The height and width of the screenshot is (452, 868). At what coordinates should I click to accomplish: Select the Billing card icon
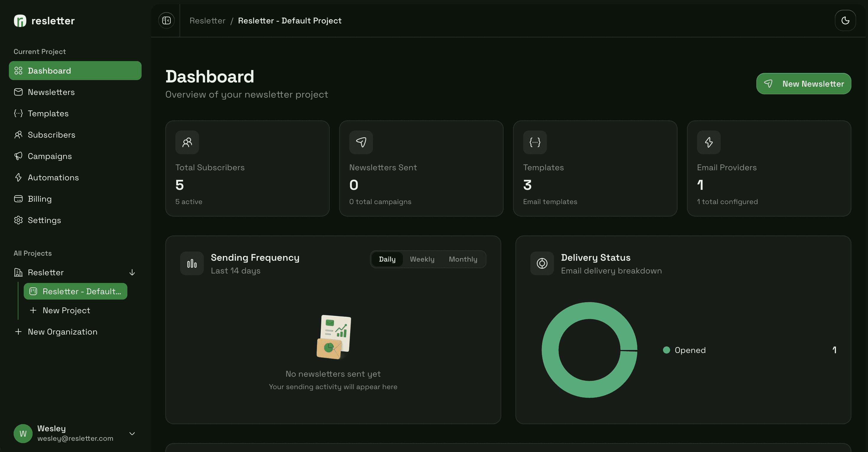pyautogui.click(x=19, y=199)
